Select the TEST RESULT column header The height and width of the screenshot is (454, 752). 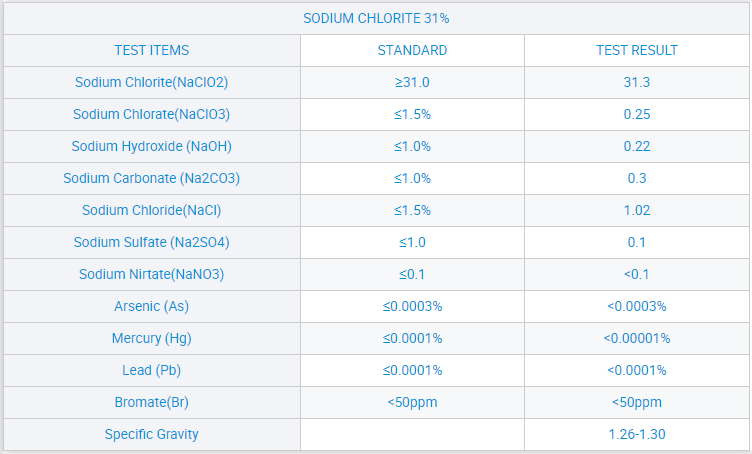(637, 50)
